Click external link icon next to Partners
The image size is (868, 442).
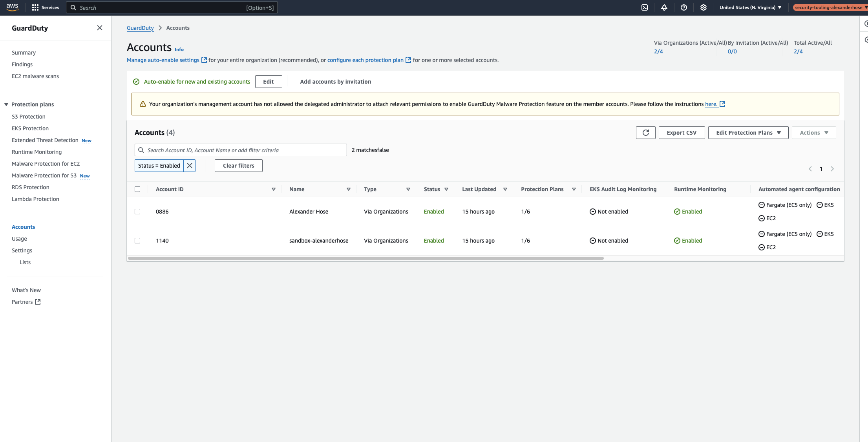tap(38, 302)
